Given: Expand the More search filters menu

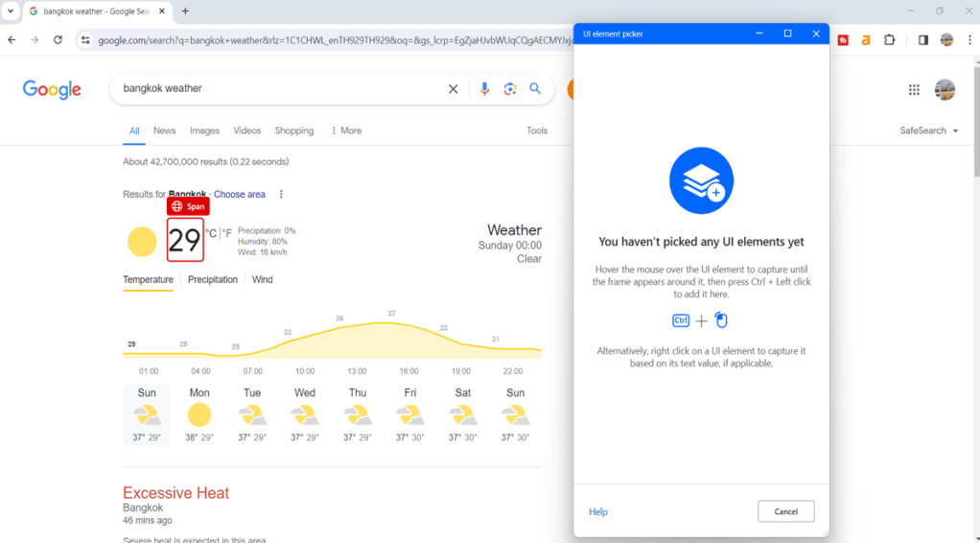Looking at the screenshot, I should pyautogui.click(x=346, y=130).
